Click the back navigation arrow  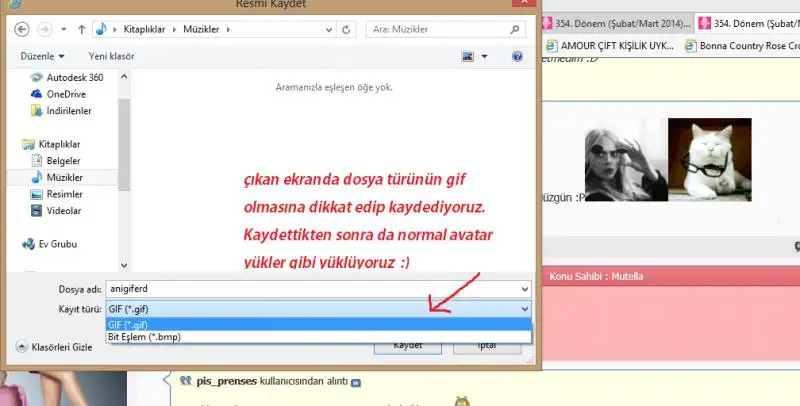coord(22,29)
